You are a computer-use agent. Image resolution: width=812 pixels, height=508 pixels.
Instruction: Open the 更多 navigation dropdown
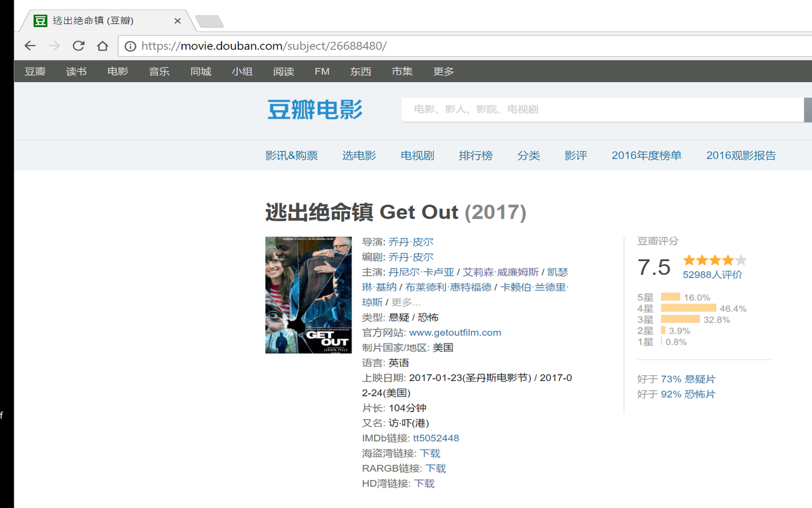click(443, 71)
